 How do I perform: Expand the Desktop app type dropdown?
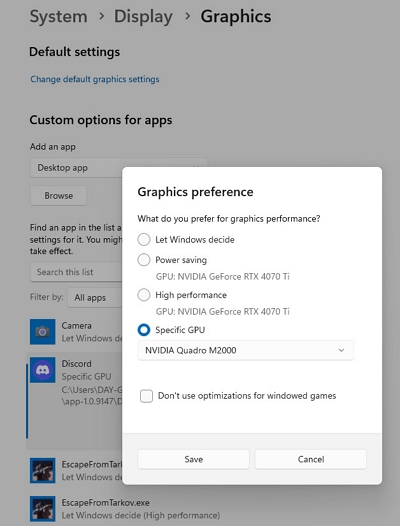tap(119, 167)
